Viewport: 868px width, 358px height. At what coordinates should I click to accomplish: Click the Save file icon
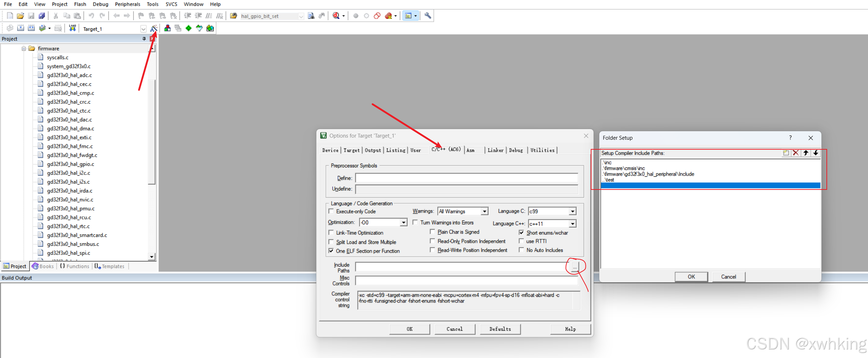point(31,16)
